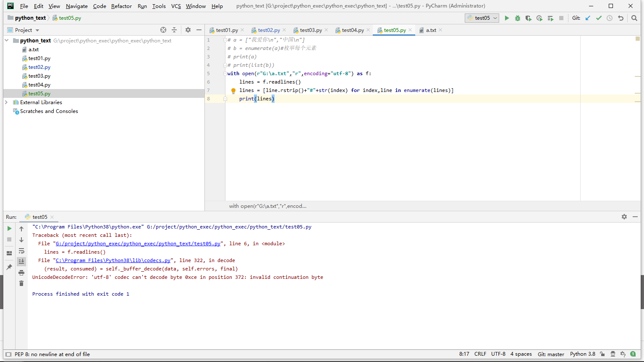The image size is (644, 362).
Task: Pin the Run tab
Action: click(9, 267)
